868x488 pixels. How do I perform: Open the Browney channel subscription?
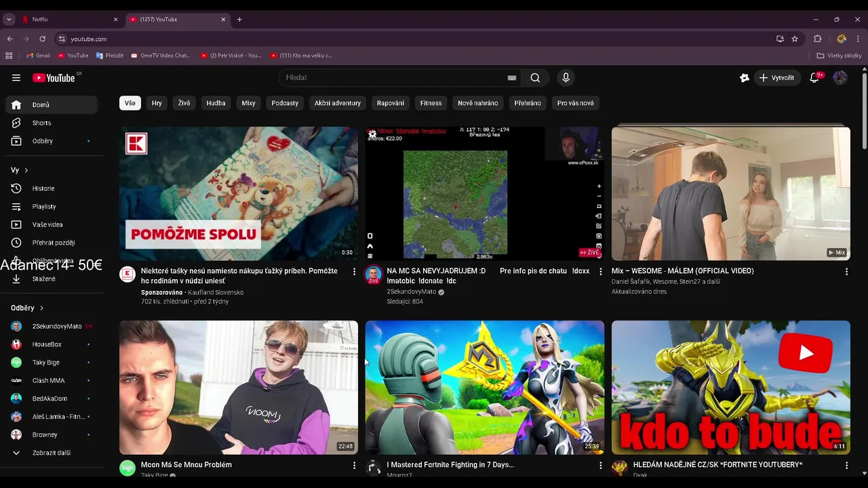pyautogui.click(x=52, y=434)
